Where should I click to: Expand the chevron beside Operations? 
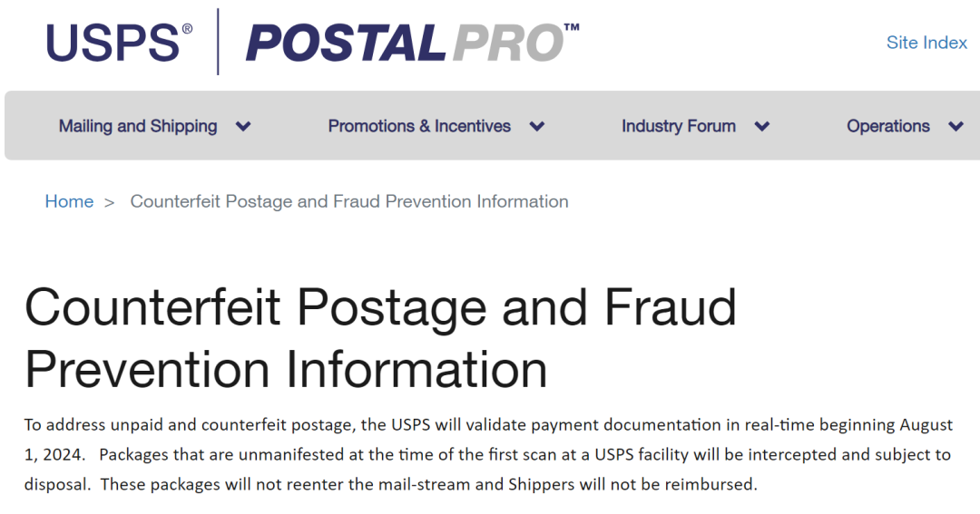(x=955, y=127)
